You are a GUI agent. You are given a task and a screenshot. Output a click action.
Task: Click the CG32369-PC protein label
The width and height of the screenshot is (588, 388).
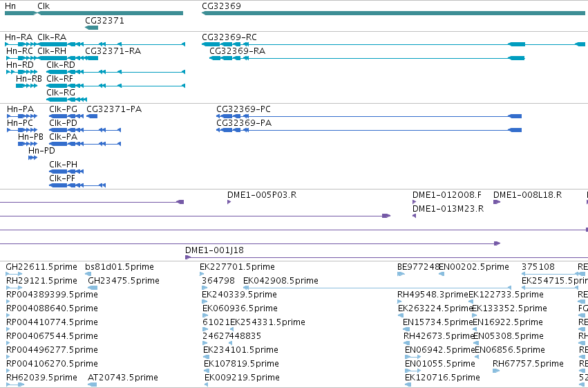tap(243, 109)
